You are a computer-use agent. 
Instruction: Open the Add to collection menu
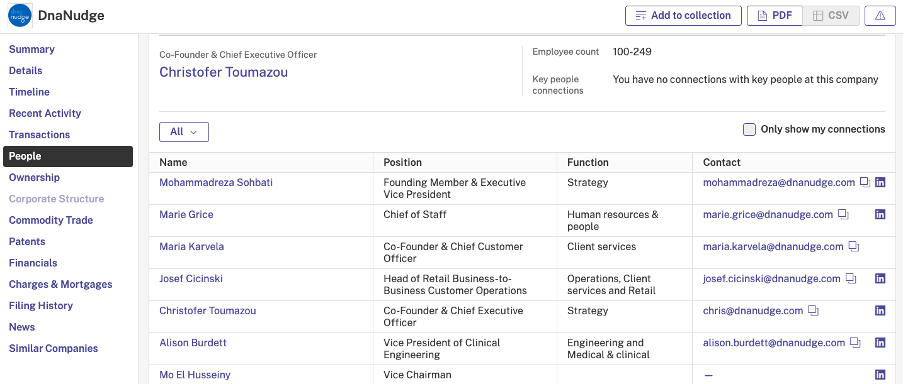pyautogui.click(x=683, y=16)
